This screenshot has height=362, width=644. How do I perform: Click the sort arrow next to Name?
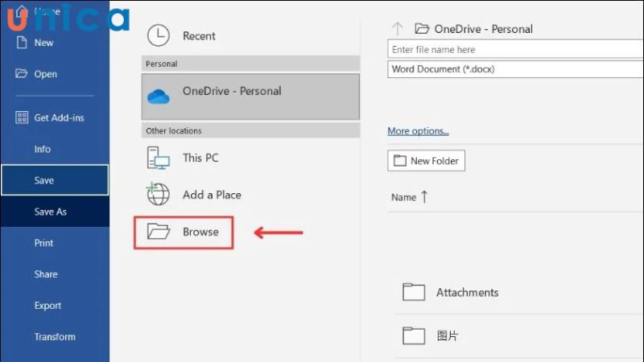pos(424,197)
